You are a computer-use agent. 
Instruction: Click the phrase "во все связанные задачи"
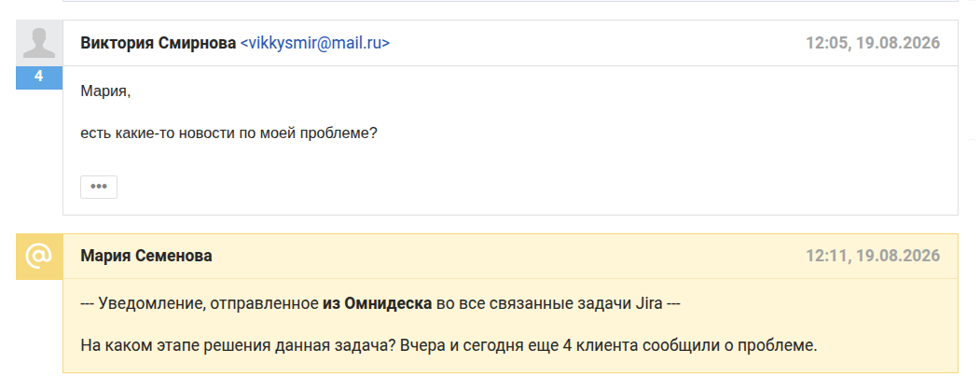533,304
